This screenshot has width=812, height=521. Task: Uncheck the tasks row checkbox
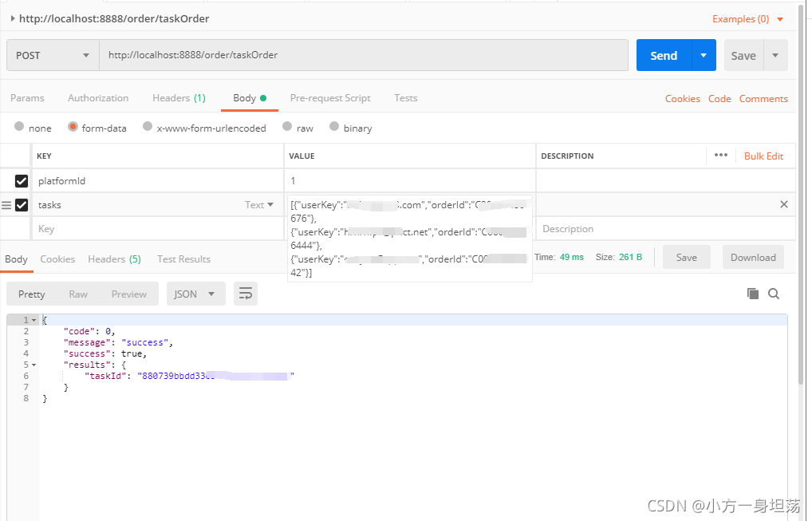[x=22, y=205]
